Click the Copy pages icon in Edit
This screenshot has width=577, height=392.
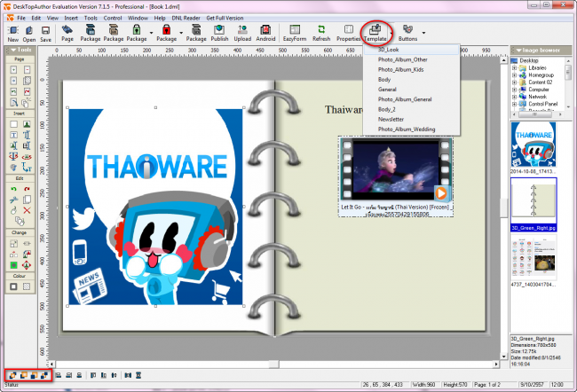click(27, 200)
